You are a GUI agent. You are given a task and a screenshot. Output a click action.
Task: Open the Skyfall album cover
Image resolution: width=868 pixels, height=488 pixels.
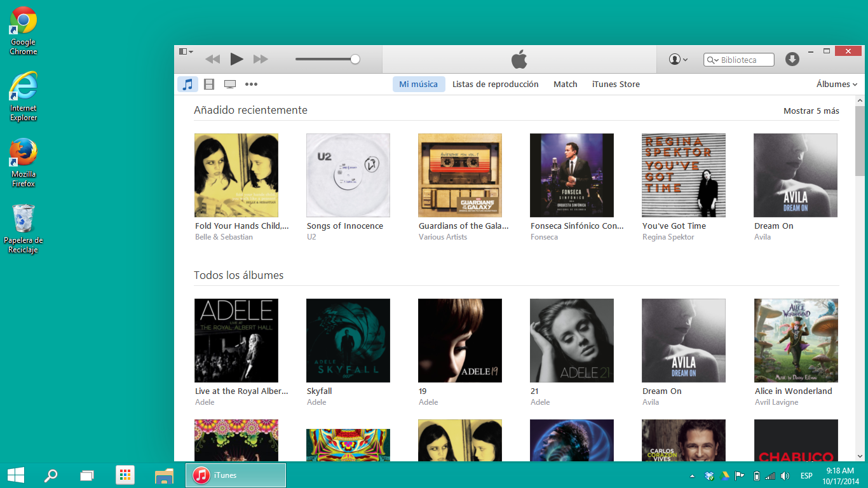(x=348, y=341)
